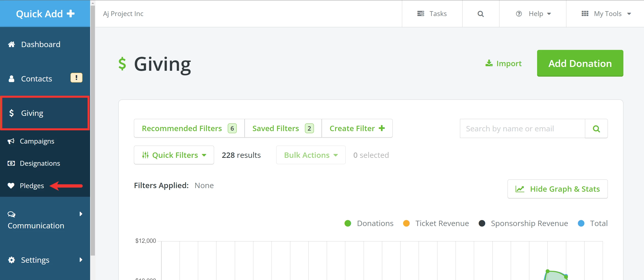Viewport: 644px width, 280px height.
Task: Open the Bulk Actions dropdown
Action: tap(311, 155)
